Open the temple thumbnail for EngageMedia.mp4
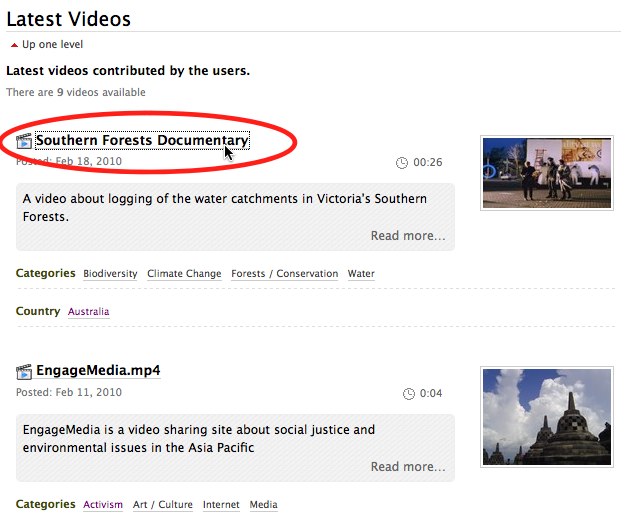This screenshot has height=514, width=627. coord(547,416)
